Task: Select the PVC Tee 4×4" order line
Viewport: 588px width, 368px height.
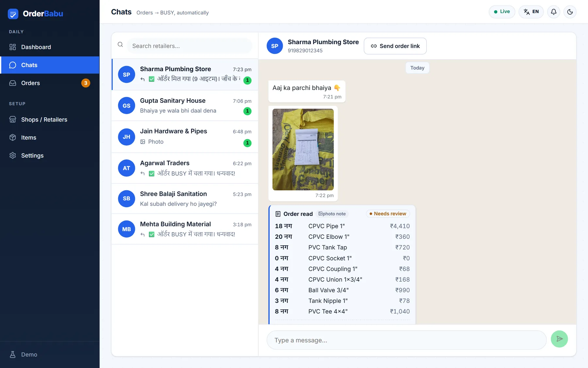Action: (x=342, y=311)
